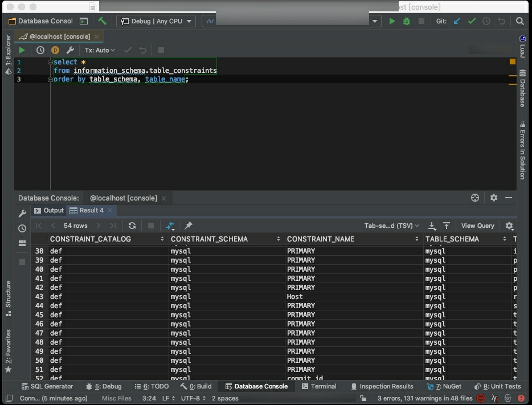Open console settings wrench beside Tx: Auto

[70, 50]
